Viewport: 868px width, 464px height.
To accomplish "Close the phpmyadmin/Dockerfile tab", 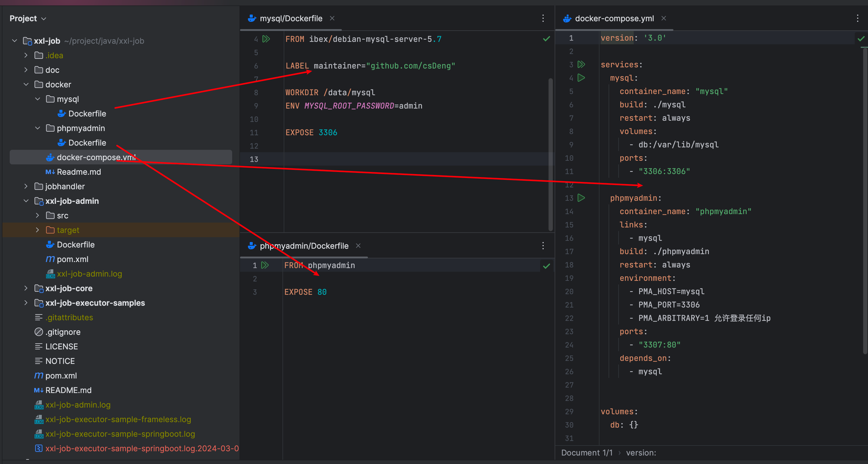I will (x=358, y=246).
